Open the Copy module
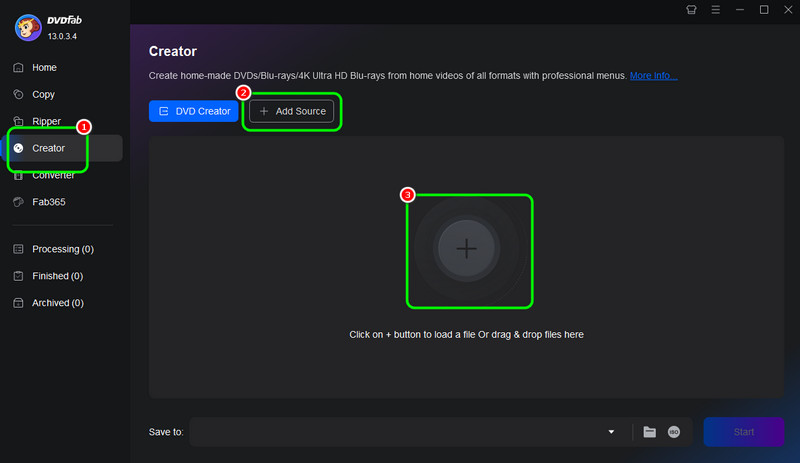This screenshot has height=463, width=800. tap(43, 94)
